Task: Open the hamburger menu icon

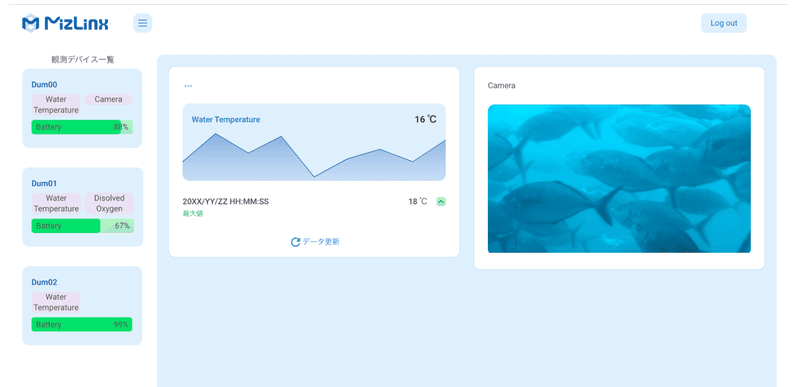Action: coord(142,23)
